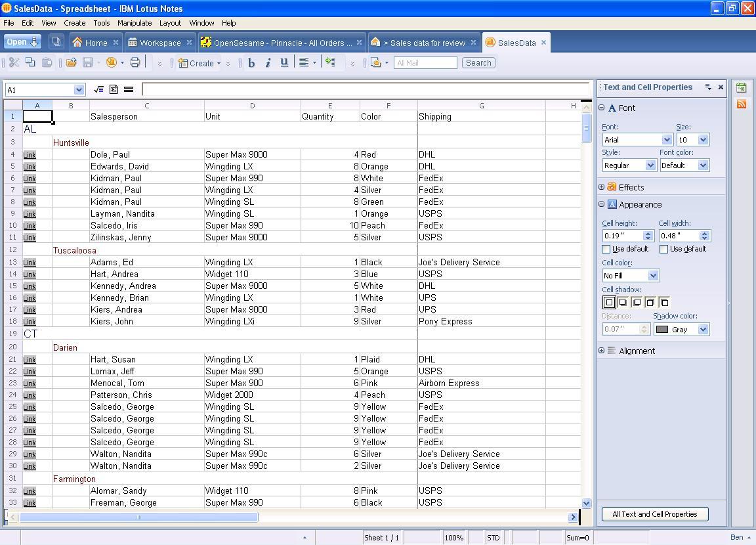Expand the Effects section
The width and height of the screenshot is (756, 545).
602,187
